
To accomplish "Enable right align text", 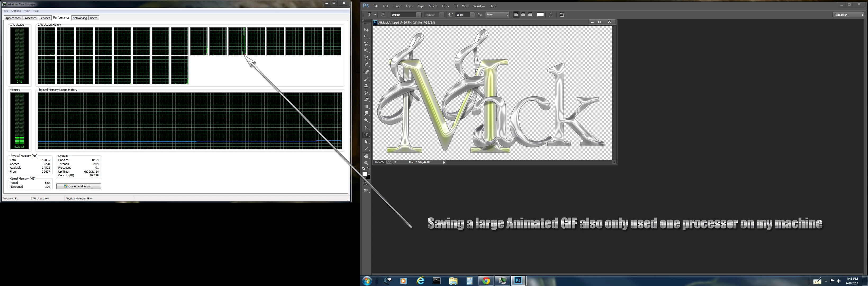I will point(530,15).
